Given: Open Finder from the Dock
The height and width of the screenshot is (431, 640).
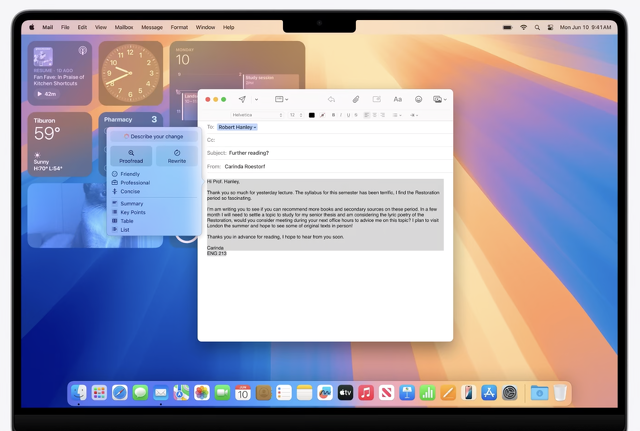Looking at the screenshot, I should pyautogui.click(x=79, y=393).
